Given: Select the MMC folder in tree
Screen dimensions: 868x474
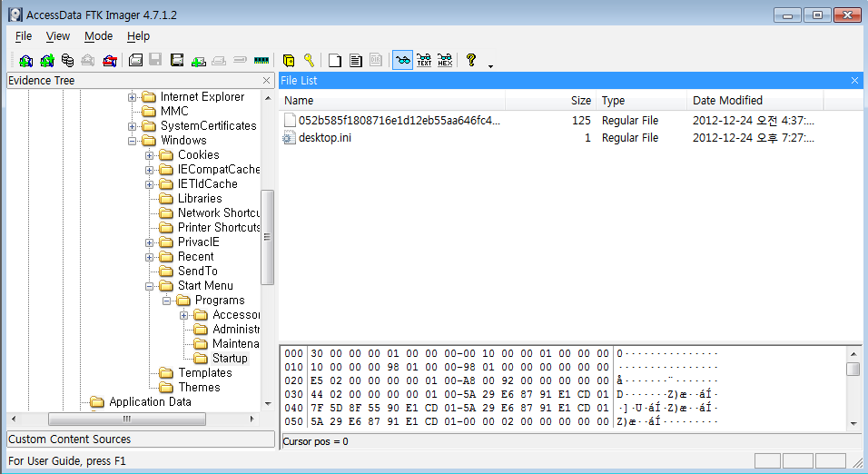Looking at the screenshot, I should pos(174,112).
